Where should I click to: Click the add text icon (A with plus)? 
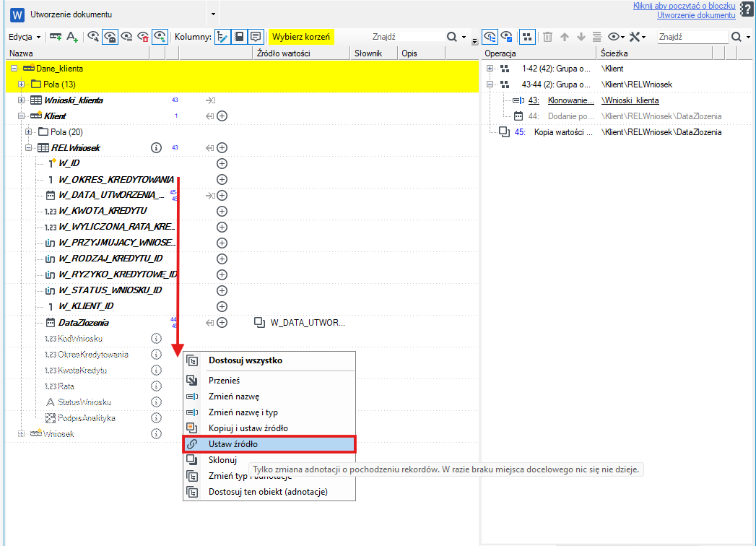coord(71,37)
